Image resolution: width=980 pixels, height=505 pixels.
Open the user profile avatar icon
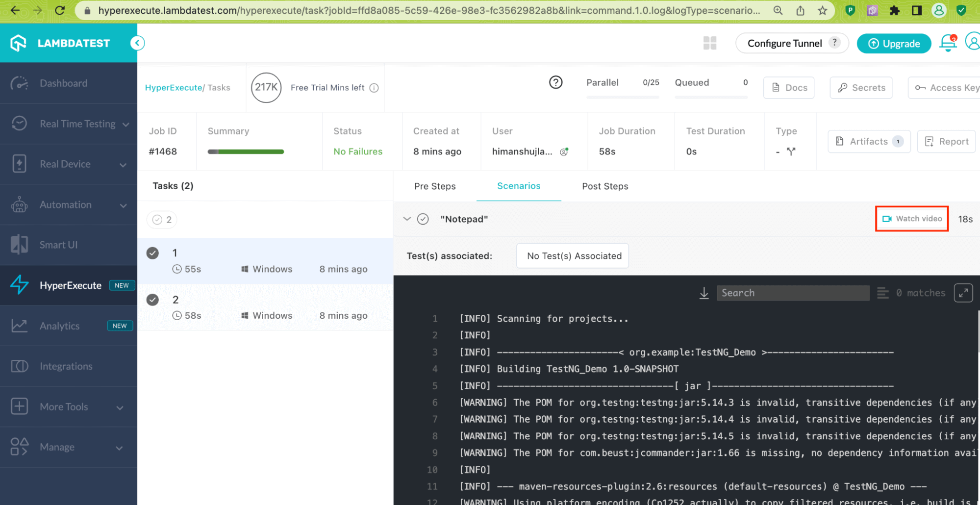click(972, 41)
